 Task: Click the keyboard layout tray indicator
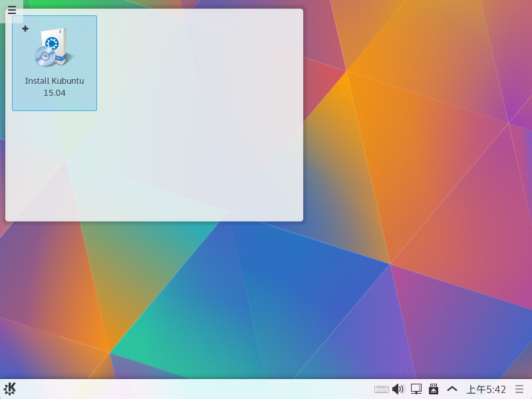pos(381,389)
